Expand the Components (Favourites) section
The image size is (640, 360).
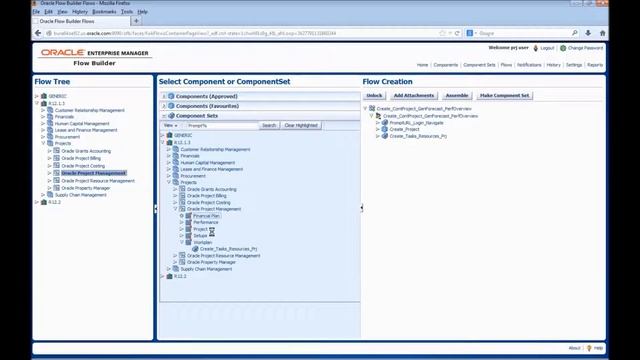tap(164, 106)
